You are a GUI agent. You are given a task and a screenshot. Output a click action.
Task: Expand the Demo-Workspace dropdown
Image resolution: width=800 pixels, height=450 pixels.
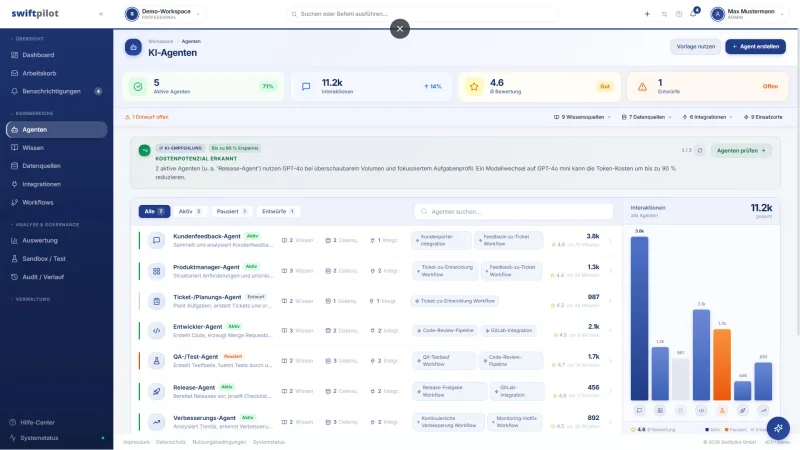[164, 14]
